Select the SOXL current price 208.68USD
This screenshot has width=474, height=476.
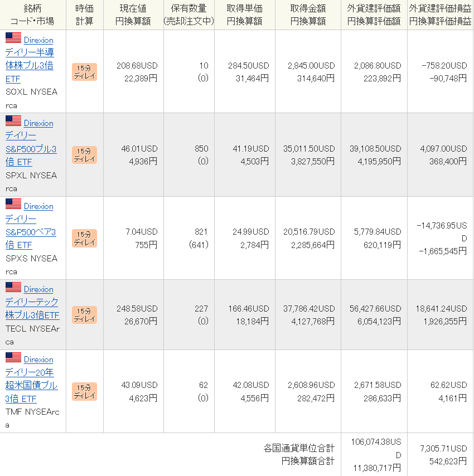[137, 66]
